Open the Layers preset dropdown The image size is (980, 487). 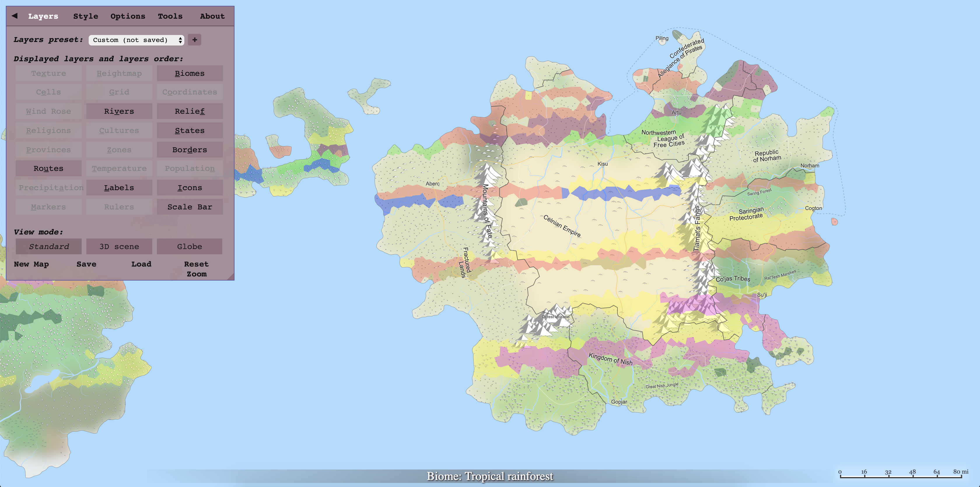pos(136,40)
